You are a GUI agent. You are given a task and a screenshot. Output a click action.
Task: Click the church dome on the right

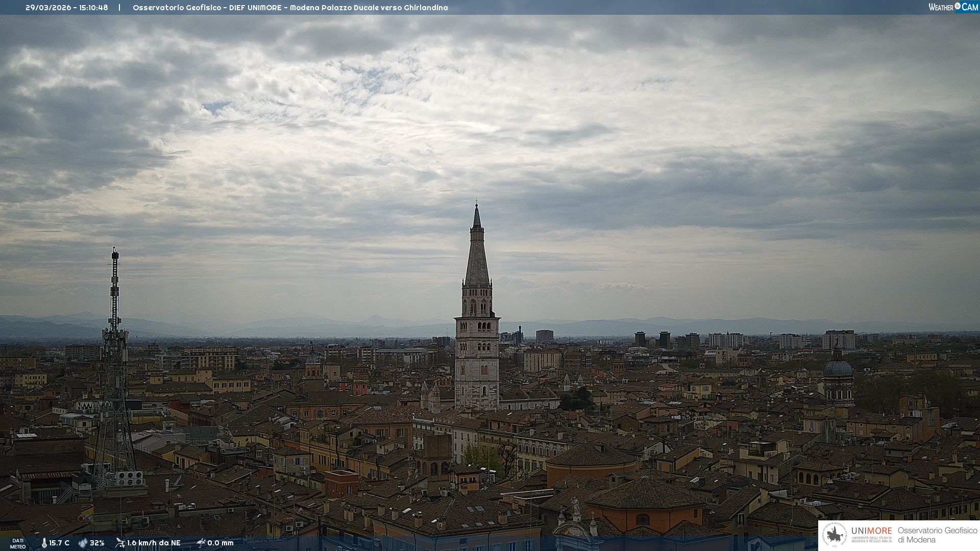[x=838, y=367]
